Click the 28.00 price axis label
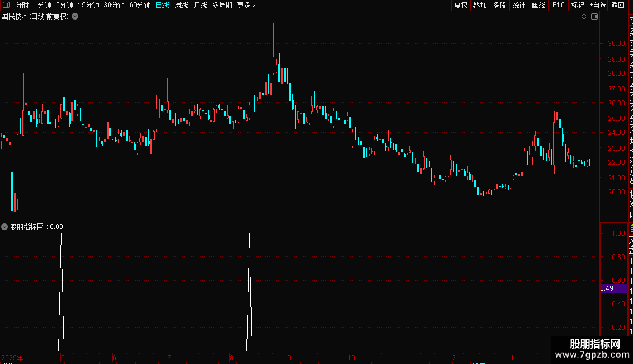 click(616, 73)
